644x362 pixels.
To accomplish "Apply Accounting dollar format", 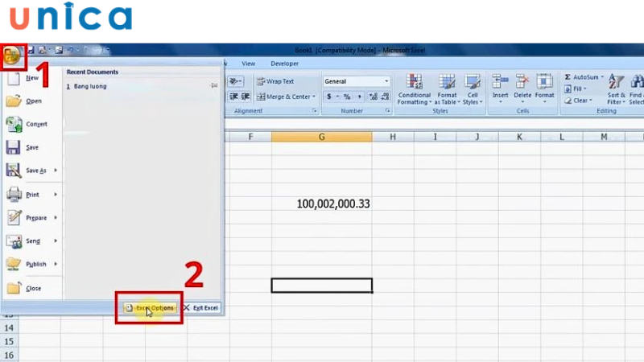I will 329,97.
